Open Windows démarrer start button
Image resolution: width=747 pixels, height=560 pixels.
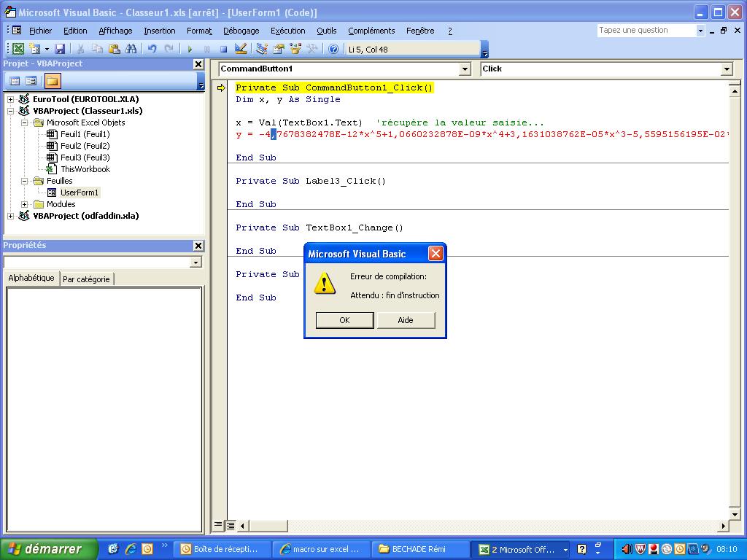click(x=49, y=549)
